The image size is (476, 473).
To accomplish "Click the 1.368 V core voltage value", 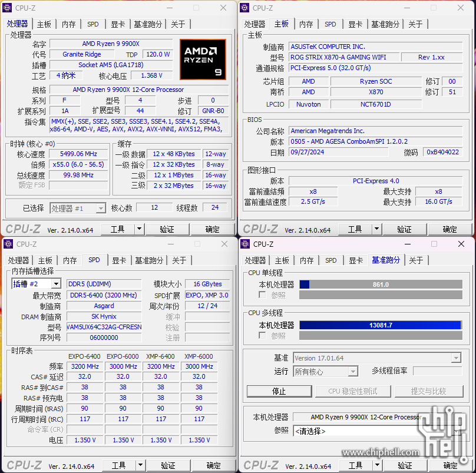I will pos(152,75).
